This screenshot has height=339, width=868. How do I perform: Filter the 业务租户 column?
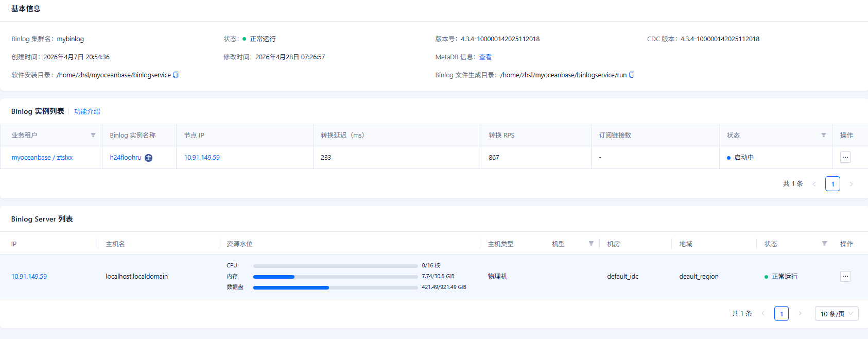tap(93, 135)
